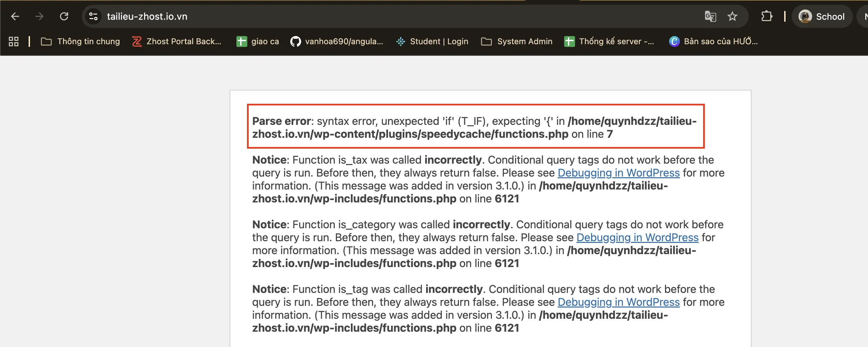Image resolution: width=868 pixels, height=347 pixels.
Task: Expand the Thông tin chung bookmark folder
Action: tap(80, 42)
